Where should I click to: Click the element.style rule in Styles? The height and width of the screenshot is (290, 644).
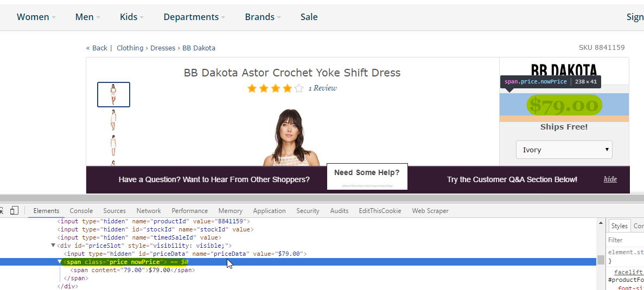[626, 252]
